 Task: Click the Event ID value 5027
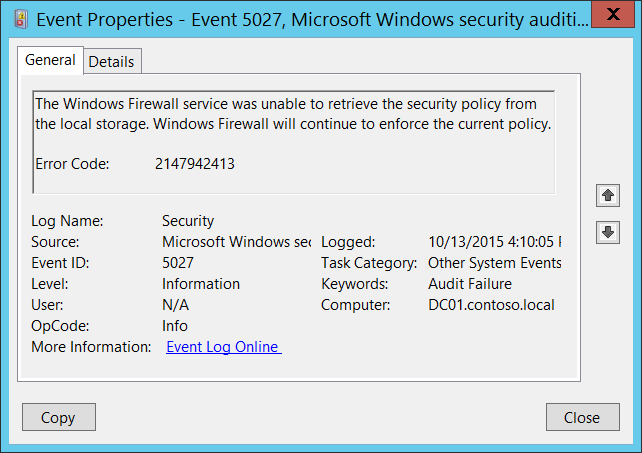[180, 263]
